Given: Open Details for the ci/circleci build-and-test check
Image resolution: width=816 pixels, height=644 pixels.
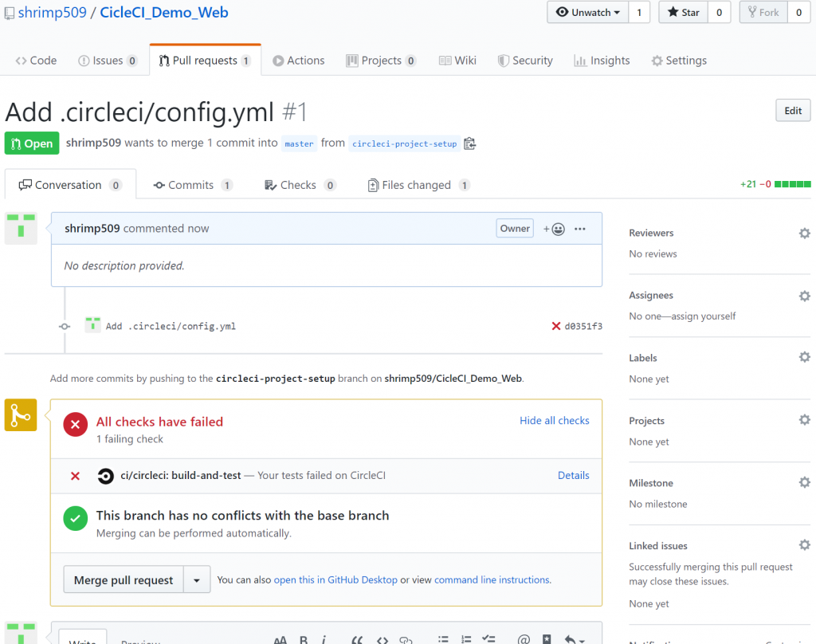Looking at the screenshot, I should (574, 475).
